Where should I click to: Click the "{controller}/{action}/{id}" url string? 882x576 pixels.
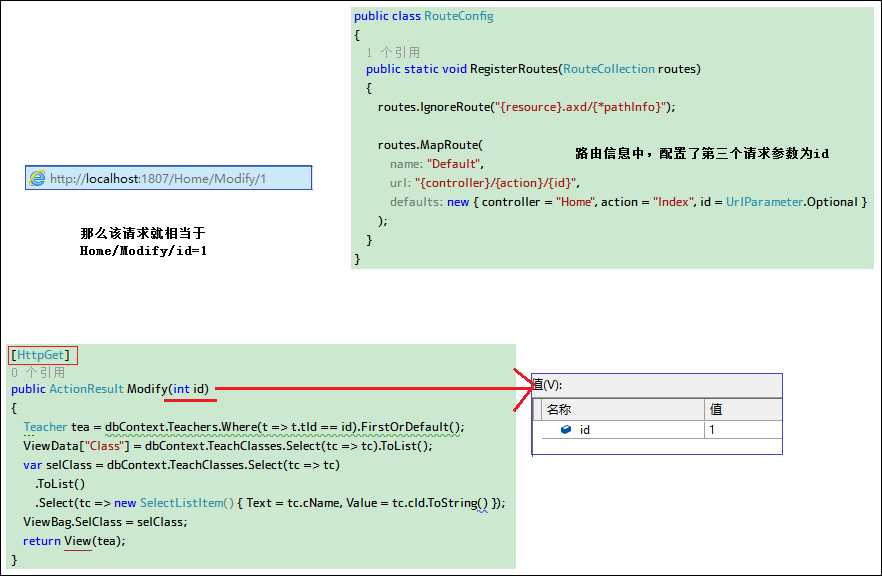(x=496, y=183)
